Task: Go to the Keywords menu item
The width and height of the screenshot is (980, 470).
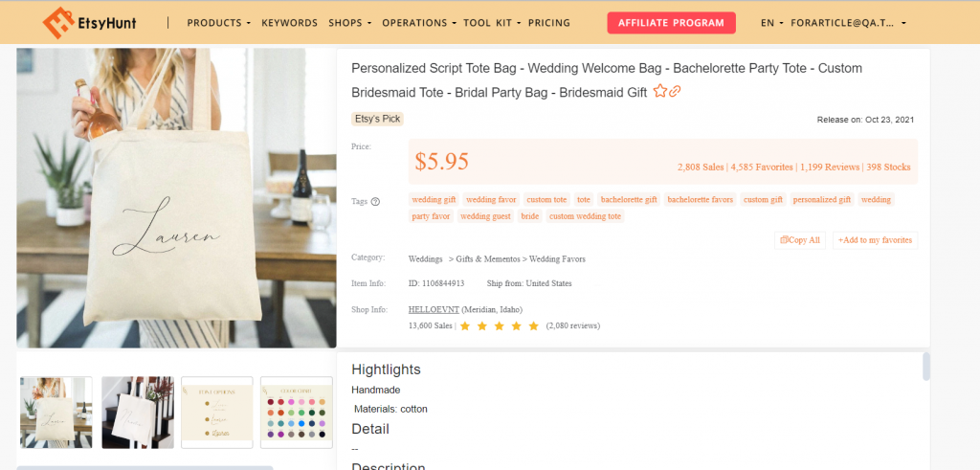Action: (x=289, y=23)
